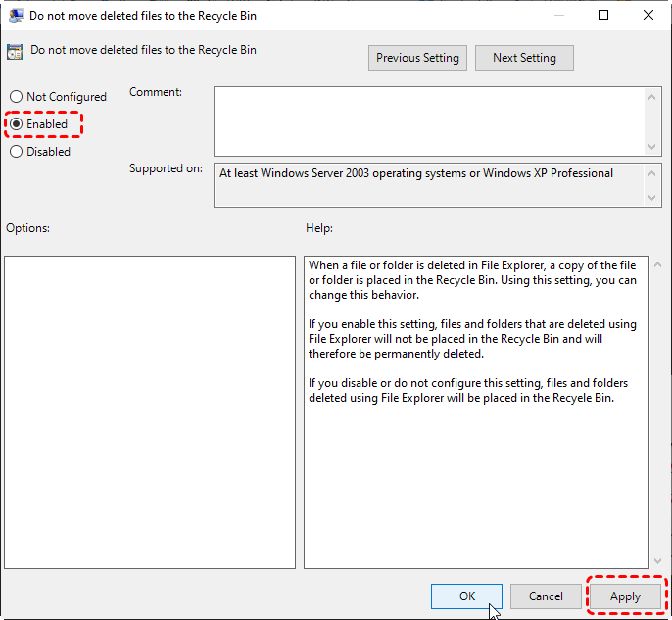
Task: Click the setting icon beside the header title
Action: [x=16, y=51]
